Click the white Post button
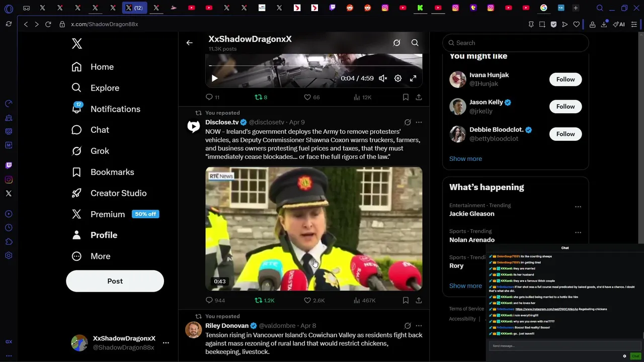Viewport: 644px width, 362px height. coord(115,281)
